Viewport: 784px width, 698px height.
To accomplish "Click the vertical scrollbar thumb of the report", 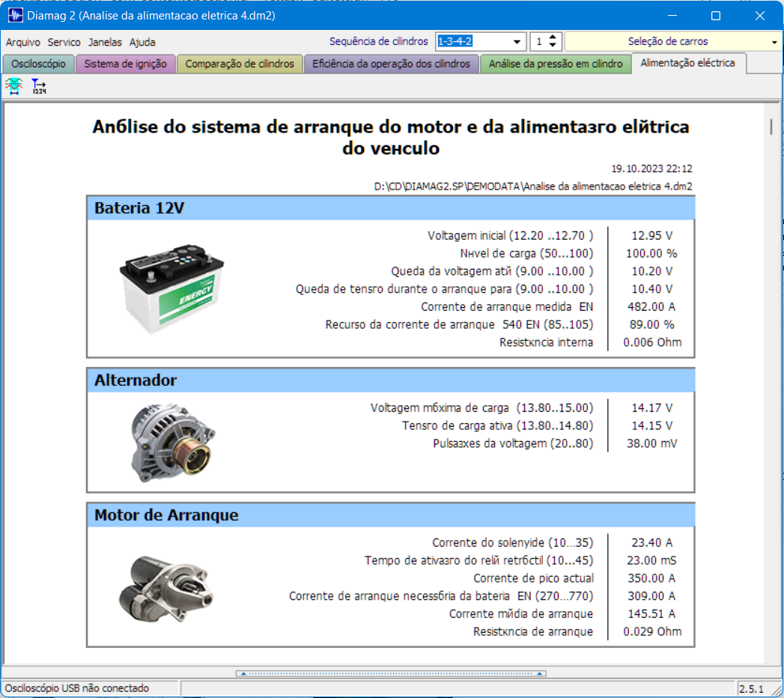I will [771, 127].
